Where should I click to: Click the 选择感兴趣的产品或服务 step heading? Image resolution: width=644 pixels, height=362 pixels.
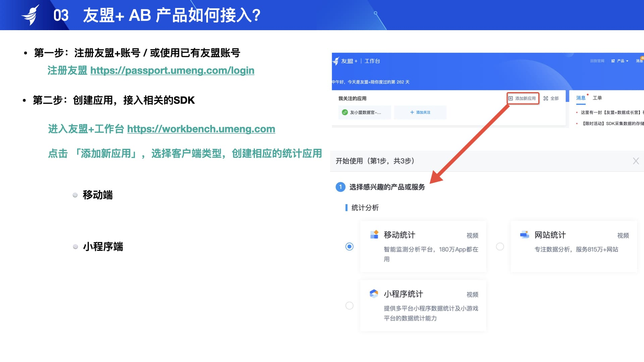click(x=387, y=187)
